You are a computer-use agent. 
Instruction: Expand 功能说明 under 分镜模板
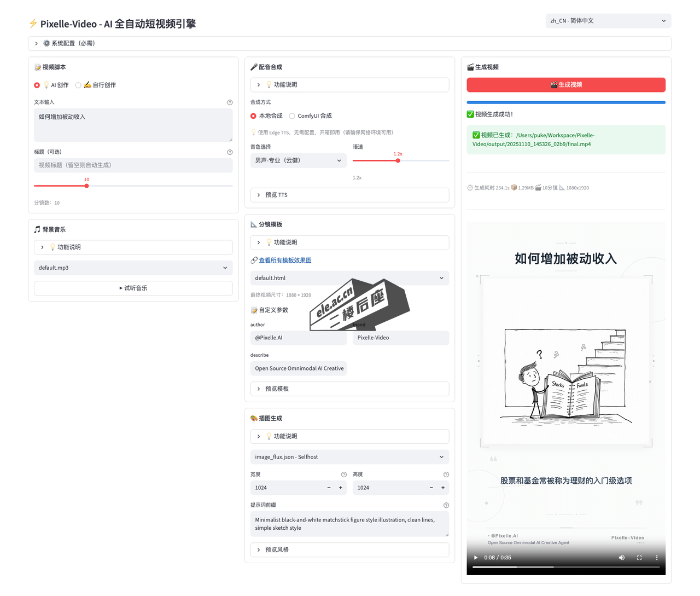pos(349,242)
